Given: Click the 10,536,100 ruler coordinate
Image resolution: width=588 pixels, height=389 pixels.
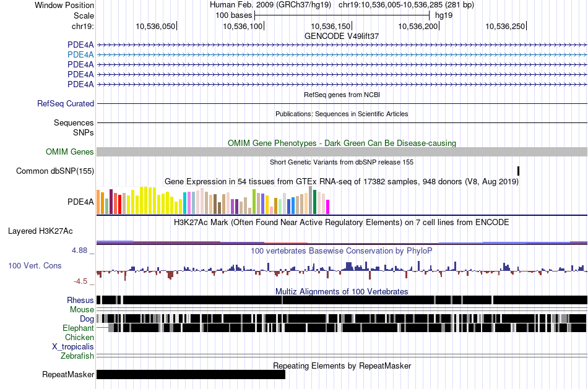Looking at the screenshot, I should (x=243, y=26).
